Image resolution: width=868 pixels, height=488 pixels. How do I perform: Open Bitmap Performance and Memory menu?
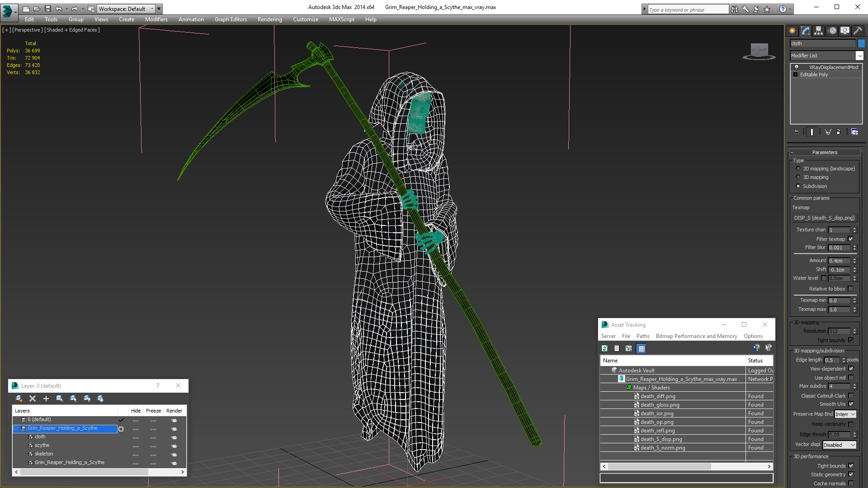pyautogui.click(x=696, y=336)
